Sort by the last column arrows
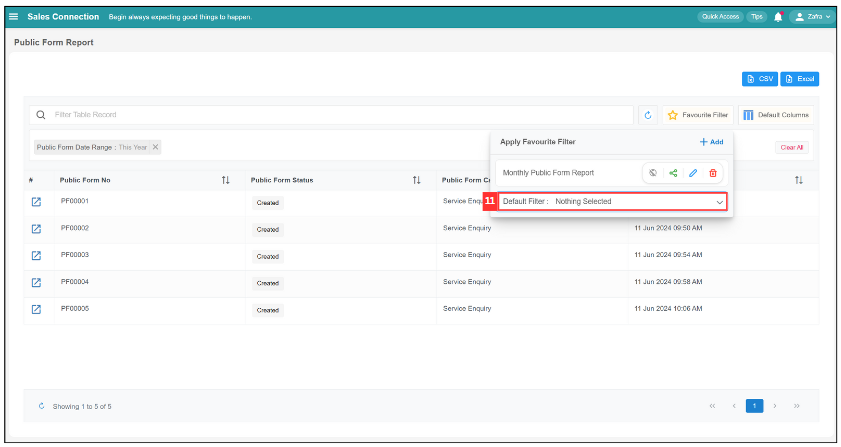This screenshot has width=841, height=447. click(x=799, y=180)
